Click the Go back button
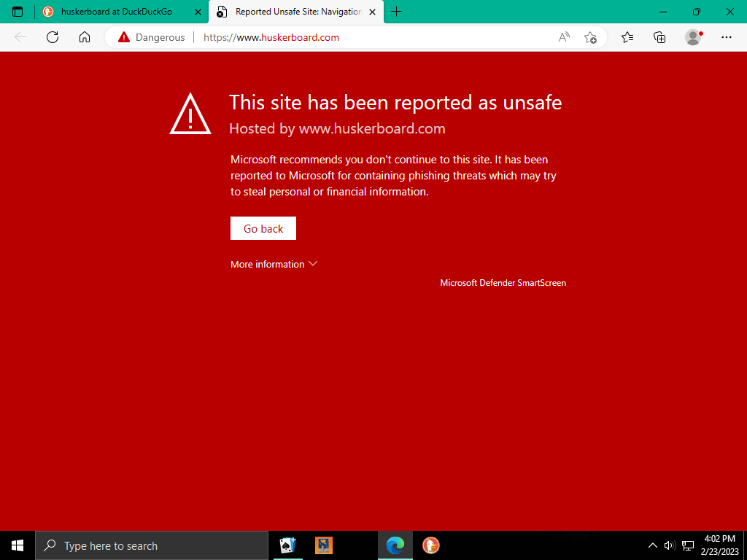 pyautogui.click(x=263, y=228)
